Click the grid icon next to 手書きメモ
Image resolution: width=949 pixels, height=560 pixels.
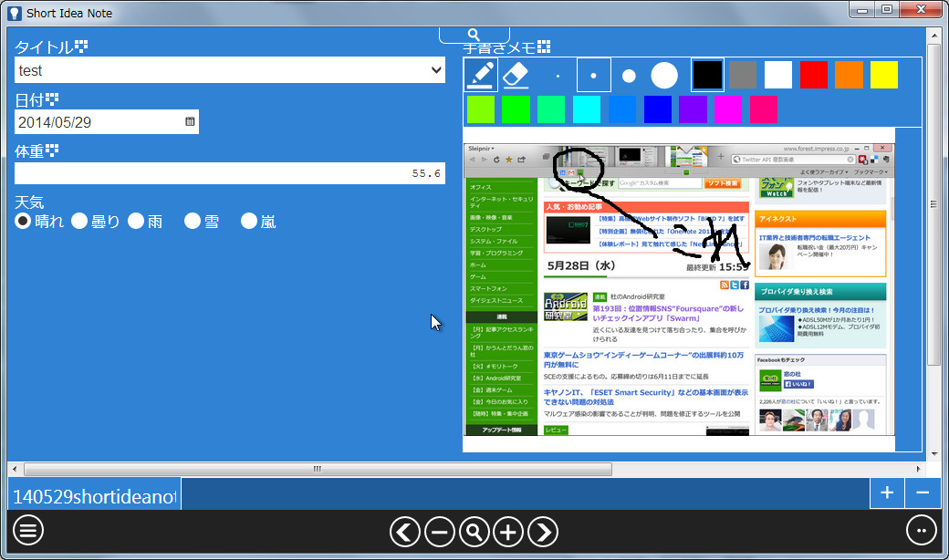(x=544, y=46)
